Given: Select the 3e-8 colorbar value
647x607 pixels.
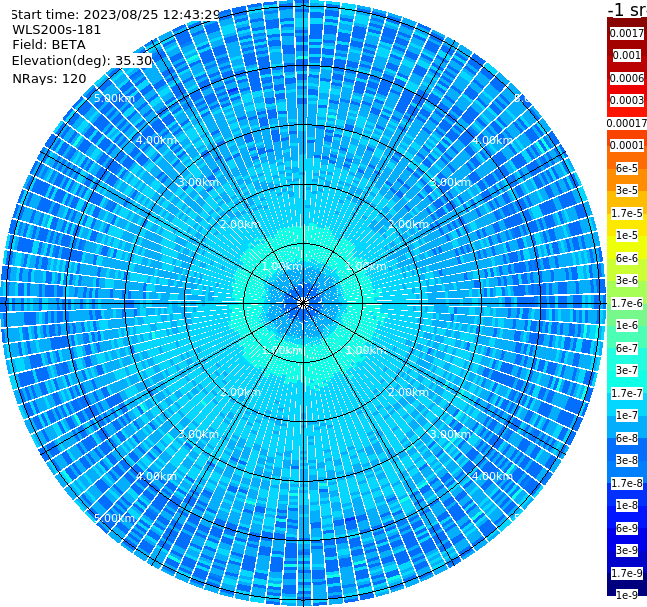Looking at the screenshot, I should (627, 460).
